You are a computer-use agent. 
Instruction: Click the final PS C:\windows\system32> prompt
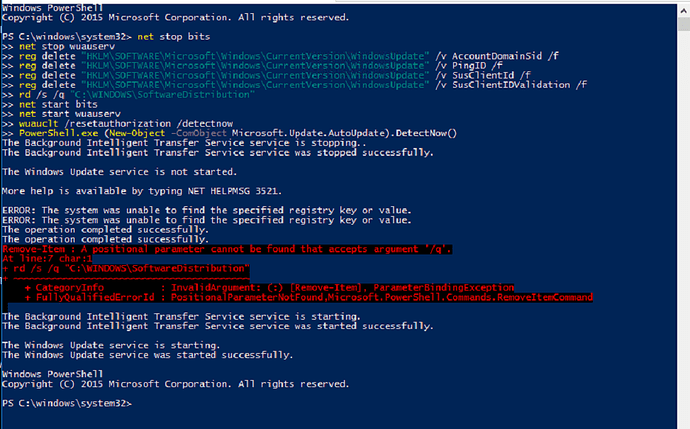click(x=67, y=403)
